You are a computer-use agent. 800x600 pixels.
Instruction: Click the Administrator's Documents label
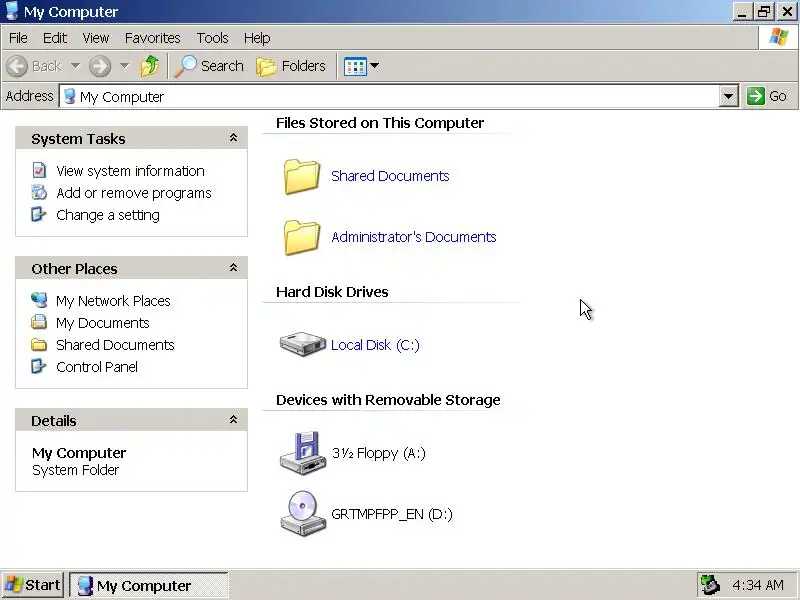click(x=414, y=237)
